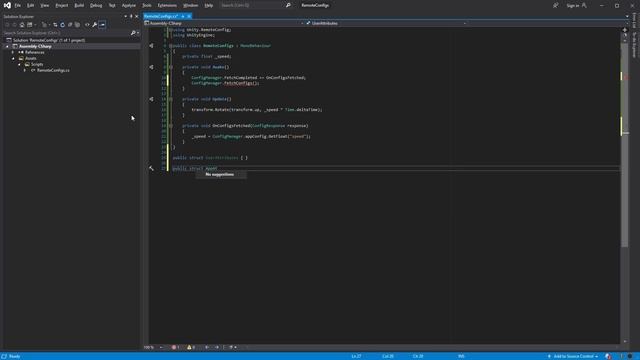Viewport: 640px width, 360px height.
Task: Collapse the Assembly-CSharp project node
Action: point(7,46)
